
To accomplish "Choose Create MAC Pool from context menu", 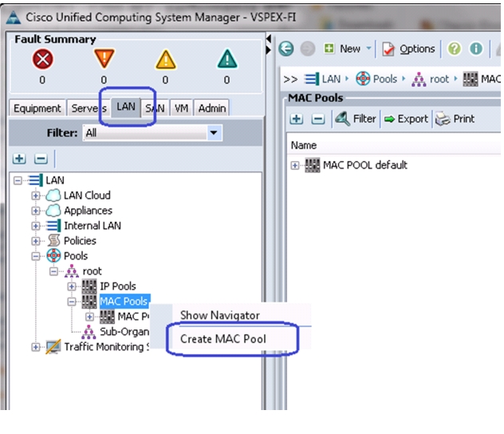I will point(223,339).
